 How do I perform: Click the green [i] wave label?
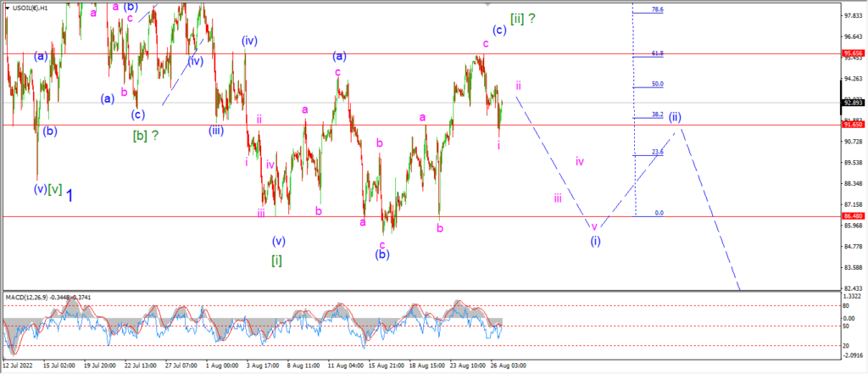[x=277, y=260]
